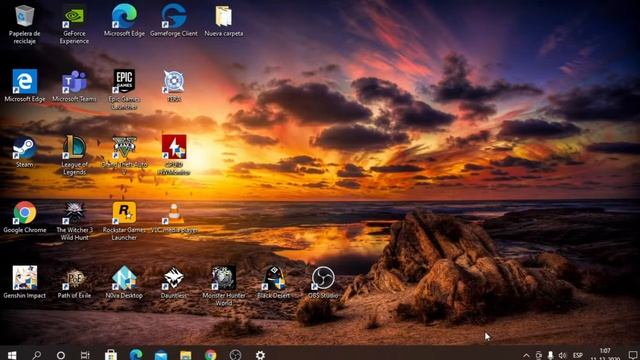This screenshot has width=640, height=360.
Task: Select The Witcher 3 Wild Hunt shortcut
Action: (74, 221)
